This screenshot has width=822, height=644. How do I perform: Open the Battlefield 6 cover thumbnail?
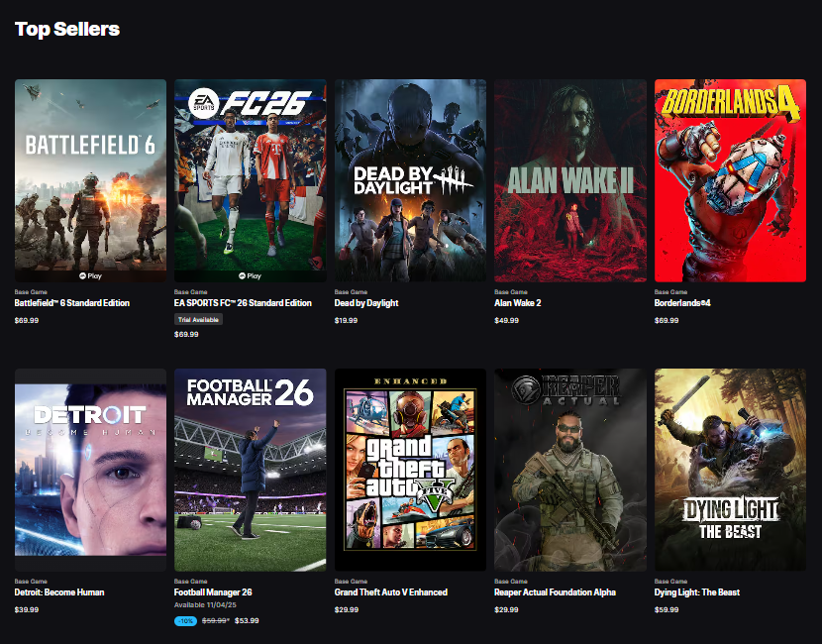click(90, 180)
